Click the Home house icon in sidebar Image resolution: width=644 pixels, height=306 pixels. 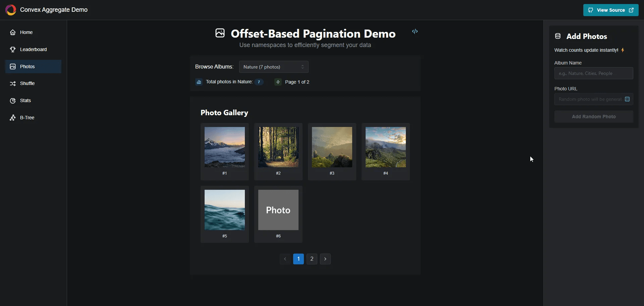click(x=13, y=32)
